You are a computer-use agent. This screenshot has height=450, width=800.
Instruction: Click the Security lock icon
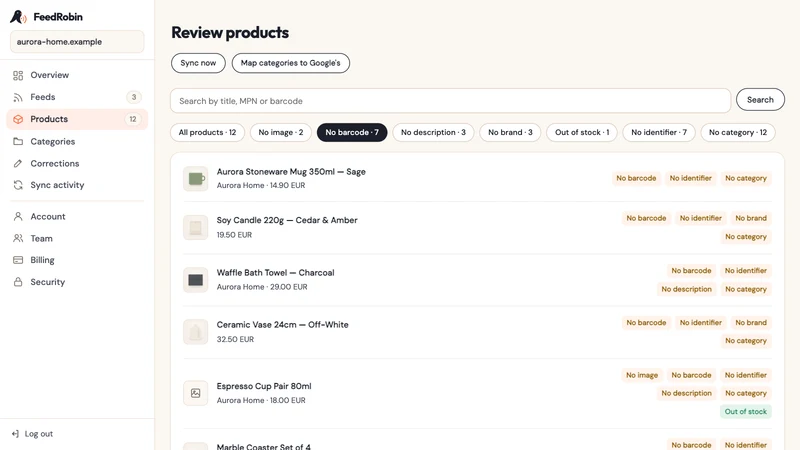click(18, 282)
